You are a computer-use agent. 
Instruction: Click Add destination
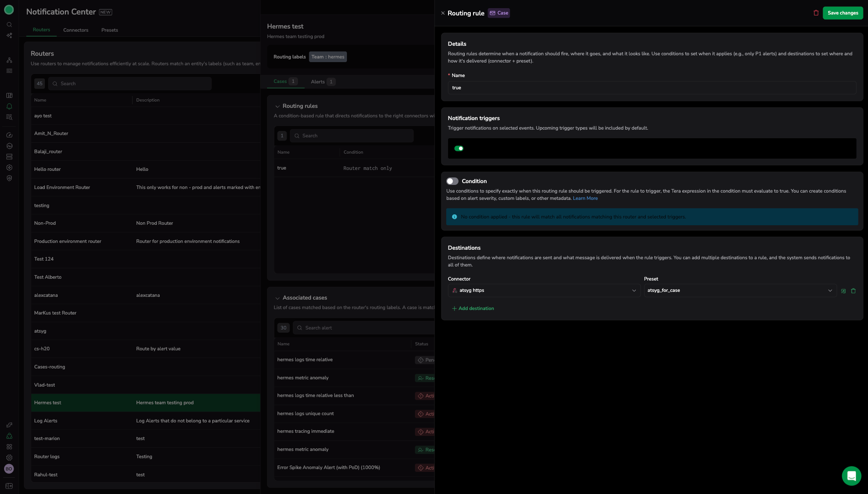(x=473, y=309)
